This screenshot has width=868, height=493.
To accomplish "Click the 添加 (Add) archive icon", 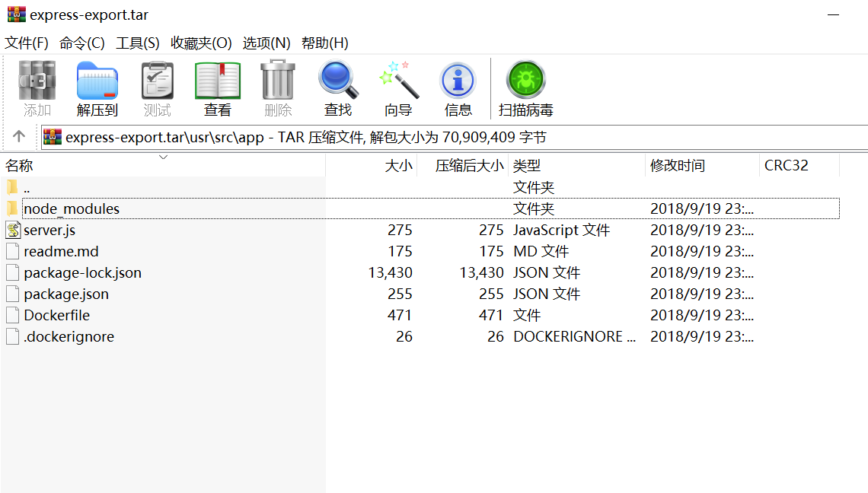I will (37, 82).
